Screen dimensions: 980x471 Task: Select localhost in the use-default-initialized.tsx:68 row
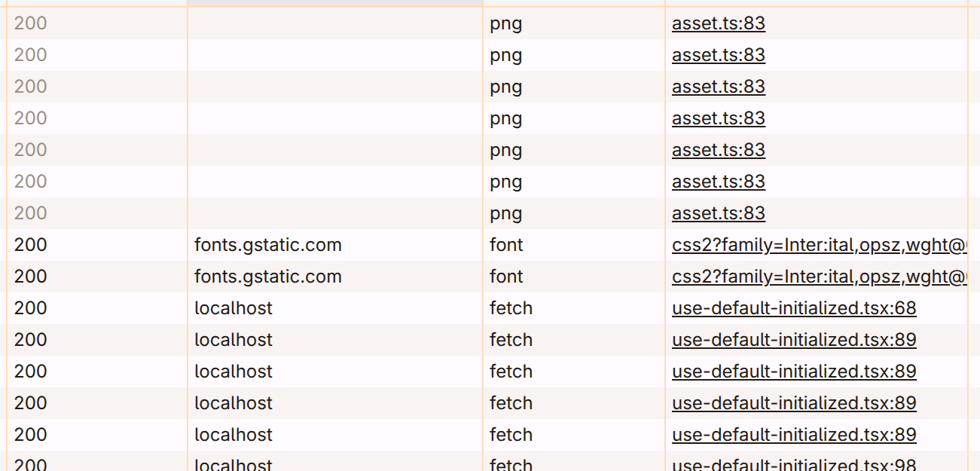click(234, 308)
